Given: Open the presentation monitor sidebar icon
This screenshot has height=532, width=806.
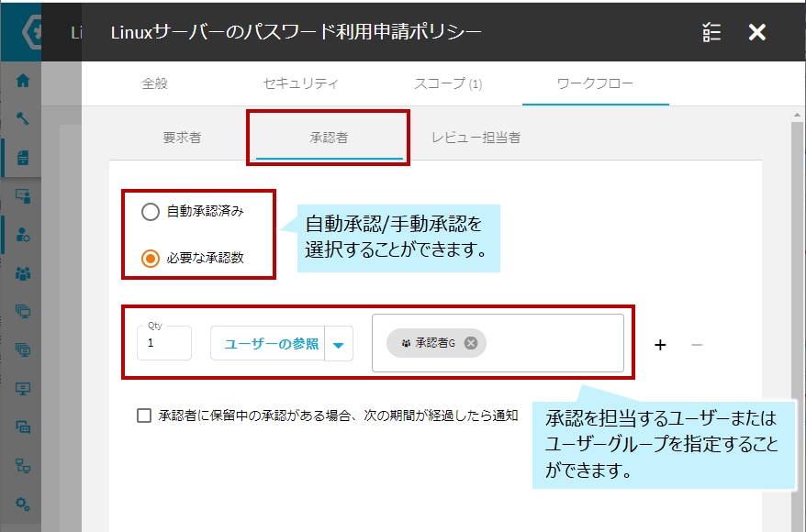Looking at the screenshot, I should click(23, 388).
